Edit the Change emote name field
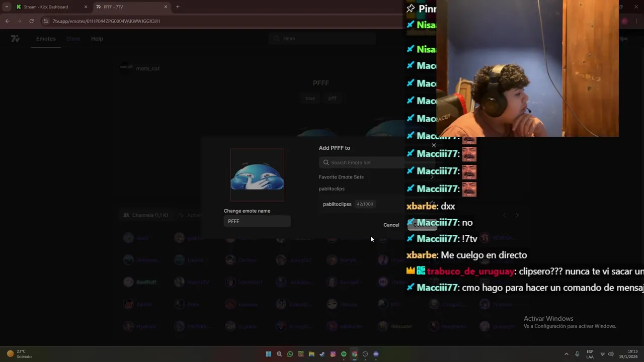Screen dimensions: 644x362 pos(257,221)
